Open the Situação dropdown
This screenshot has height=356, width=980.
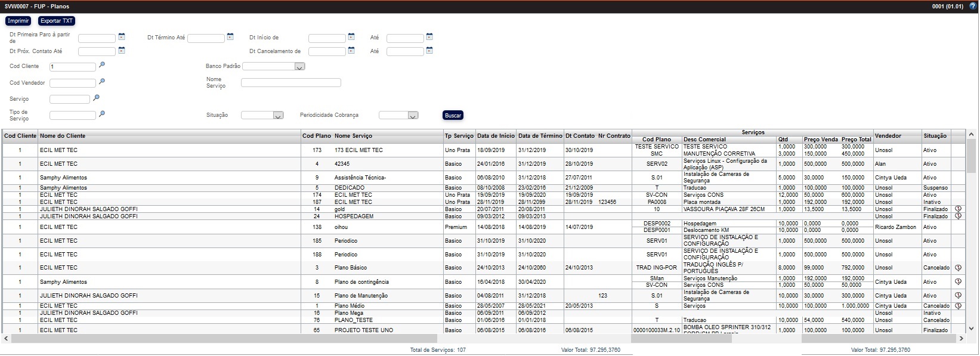coord(278,116)
